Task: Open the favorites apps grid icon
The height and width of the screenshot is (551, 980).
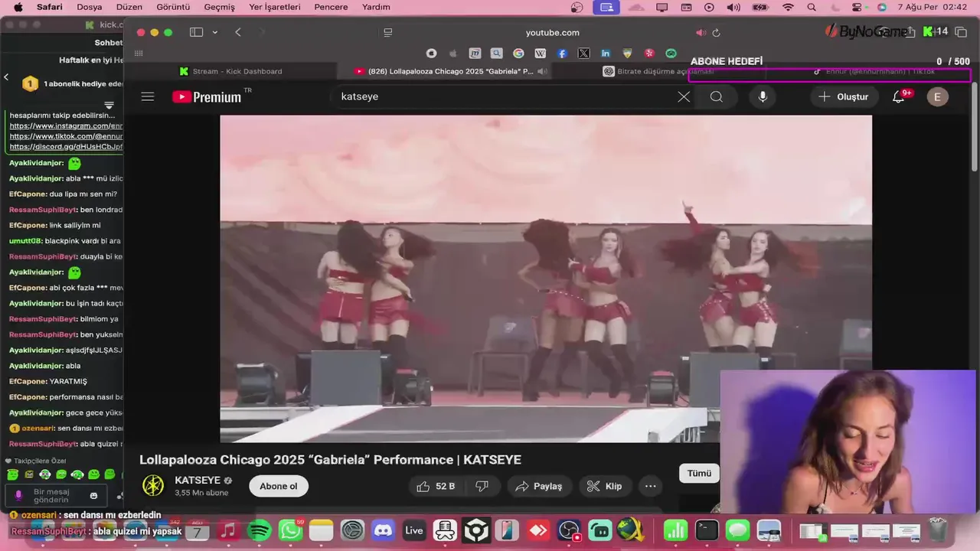Action: pos(139,54)
